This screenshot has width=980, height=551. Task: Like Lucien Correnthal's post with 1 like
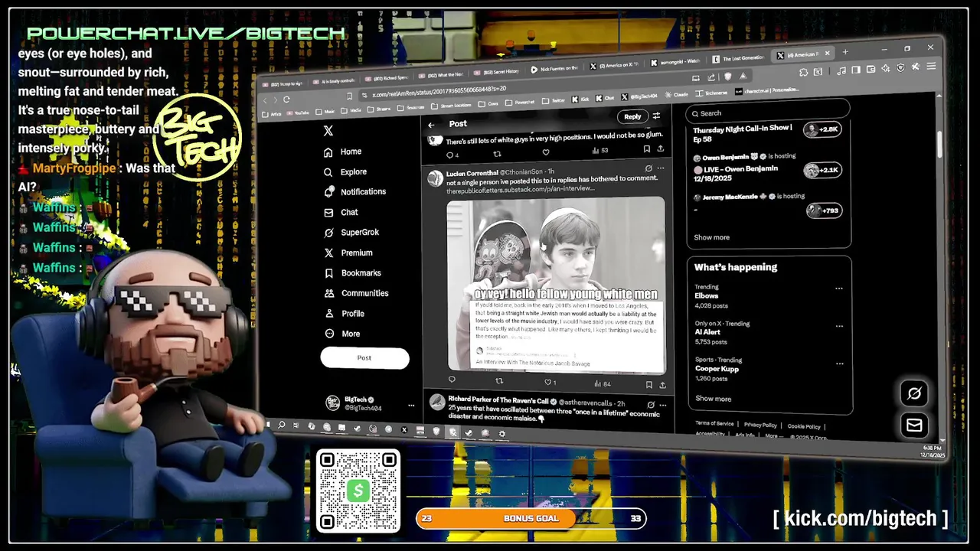click(550, 383)
